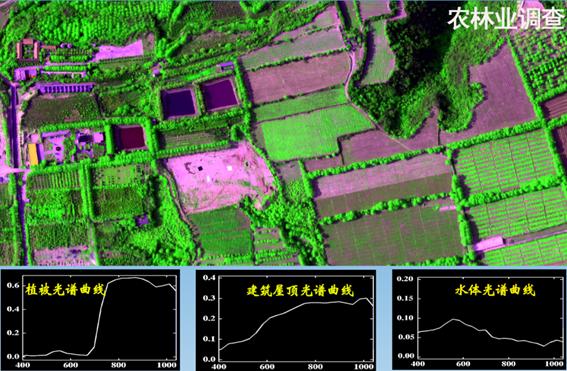Click the white square marker in the pink field
567x371 pixels.
click(229, 168)
